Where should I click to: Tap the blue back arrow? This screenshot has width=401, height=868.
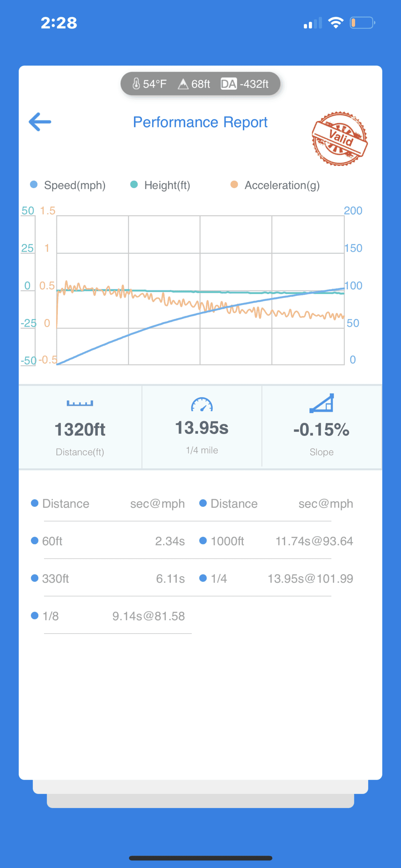coord(40,122)
